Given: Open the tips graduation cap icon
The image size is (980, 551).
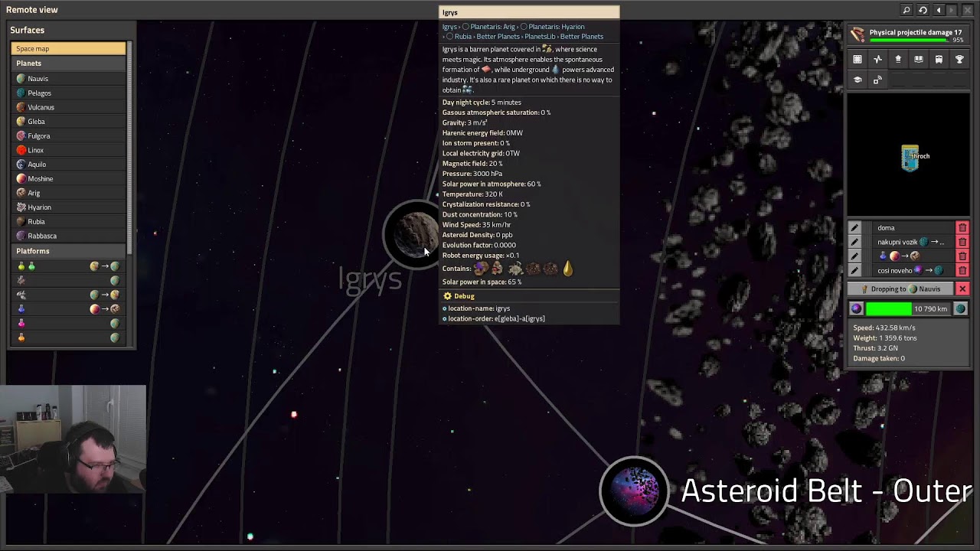Looking at the screenshot, I should click(x=857, y=80).
